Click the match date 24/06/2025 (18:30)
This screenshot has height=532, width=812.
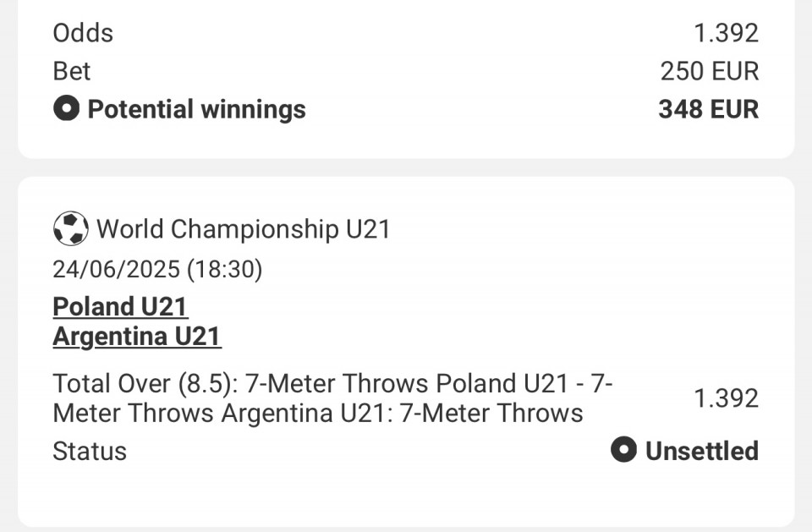click(x=157, y=269)
